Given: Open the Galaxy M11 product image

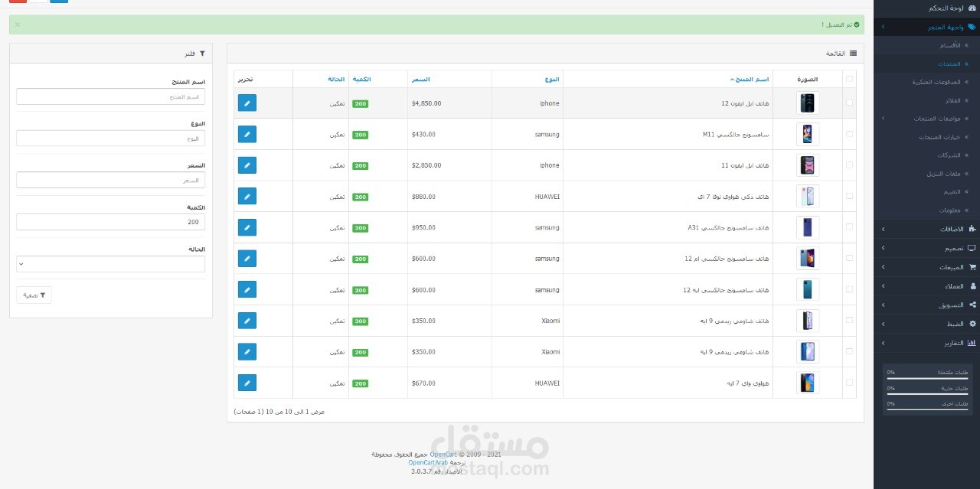Looking at the screenshot, I should (808, 134).
